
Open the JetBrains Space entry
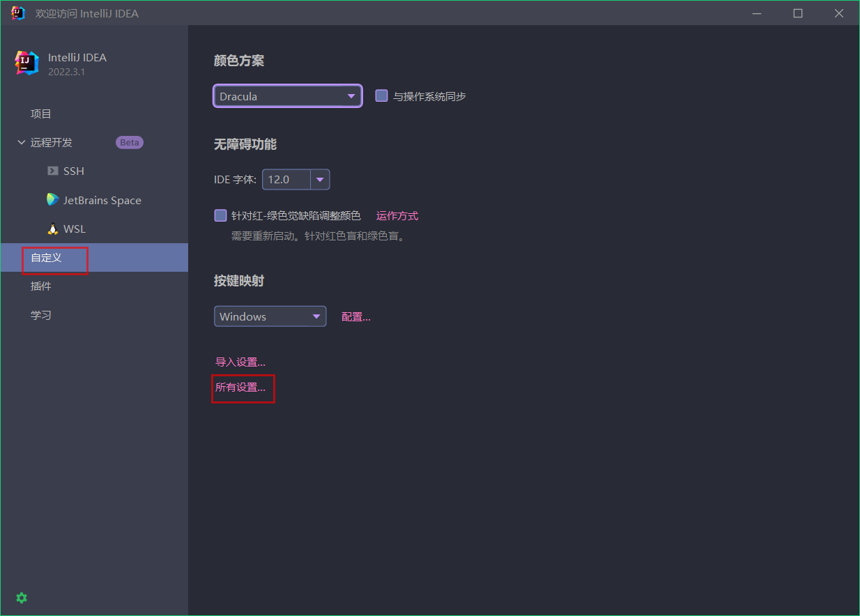click(x=94, y=200)
